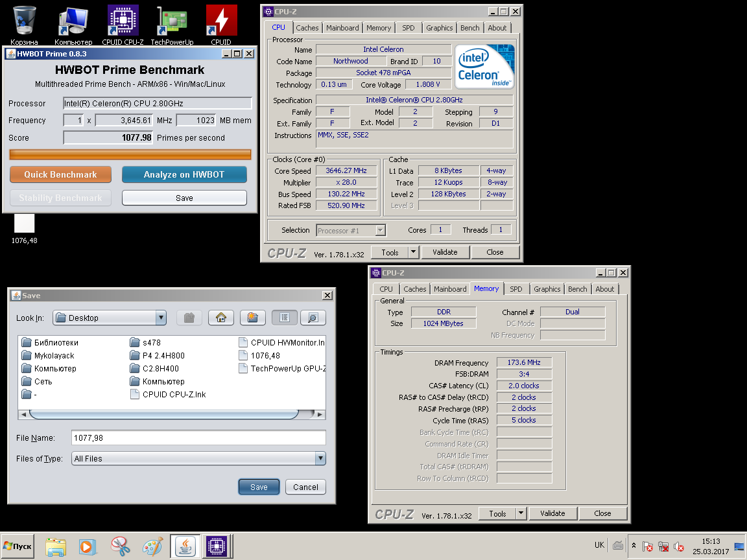Viewport: 747px width, 560px height.
Task: Open Snipping Tool from taskbar
Action: (121, 546)
